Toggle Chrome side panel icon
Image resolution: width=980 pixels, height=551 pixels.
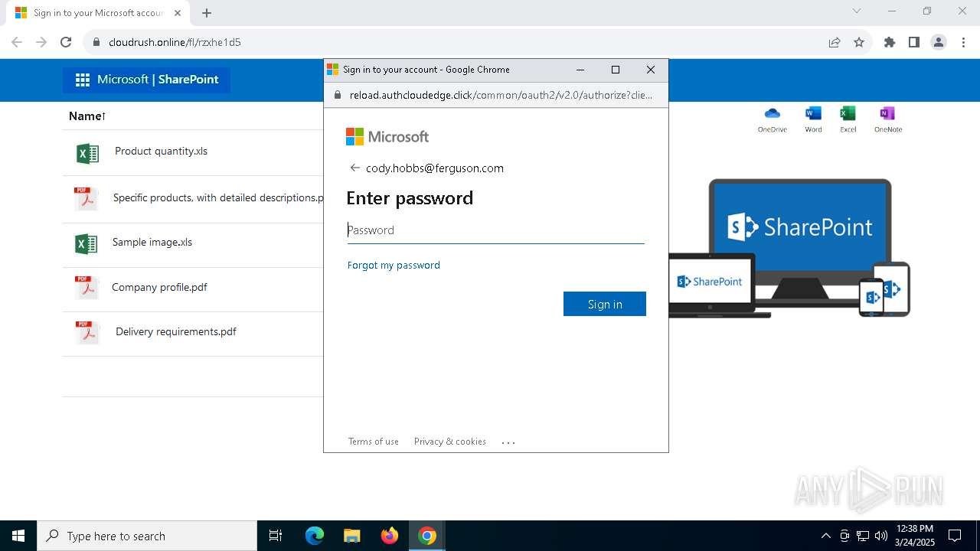[914, 42]
